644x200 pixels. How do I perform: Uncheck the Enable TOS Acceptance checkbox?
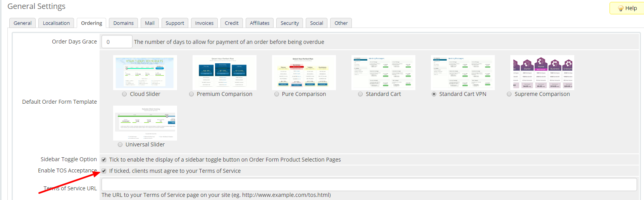tap(104, 171)
